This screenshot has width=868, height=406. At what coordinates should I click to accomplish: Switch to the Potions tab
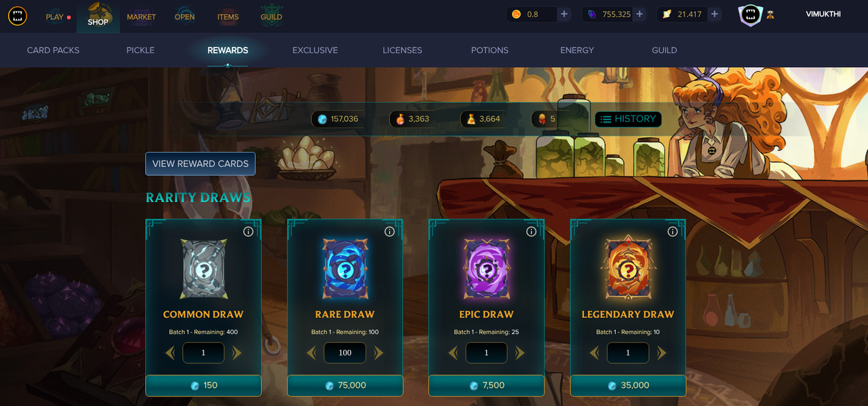[490, 50]
